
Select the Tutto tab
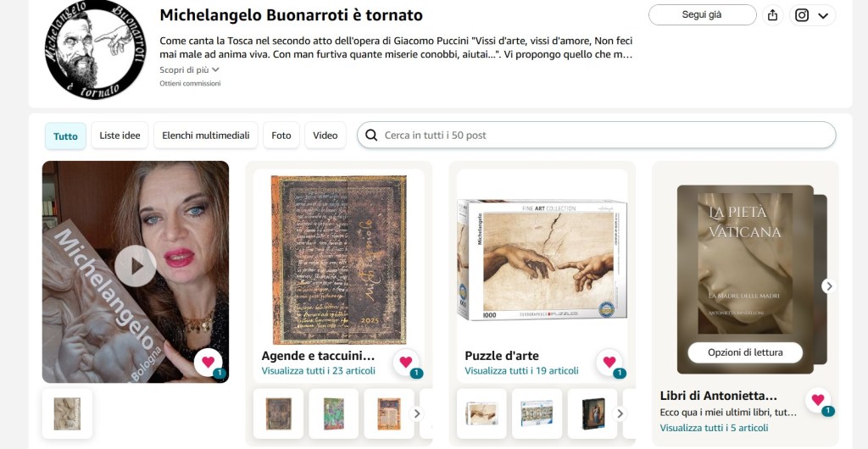65,136
